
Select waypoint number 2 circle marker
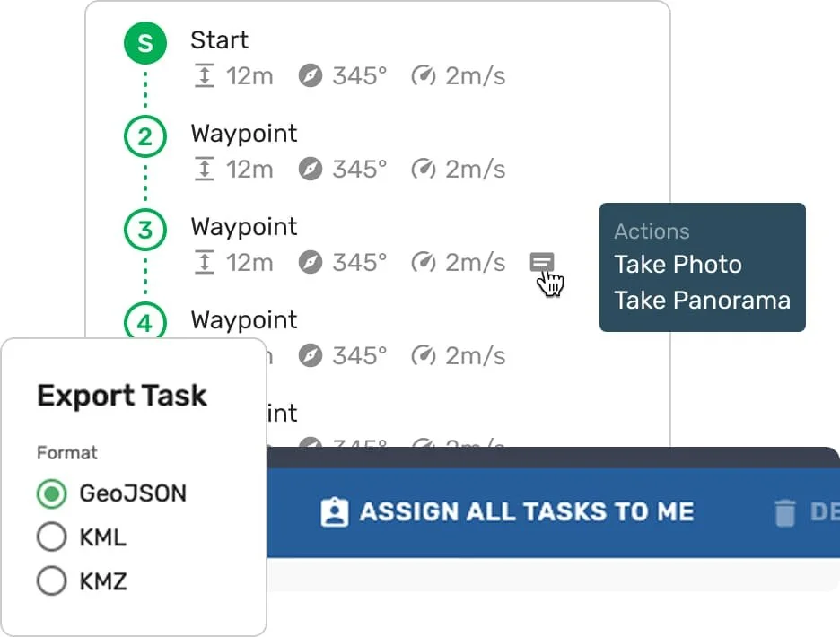(145, 136)
